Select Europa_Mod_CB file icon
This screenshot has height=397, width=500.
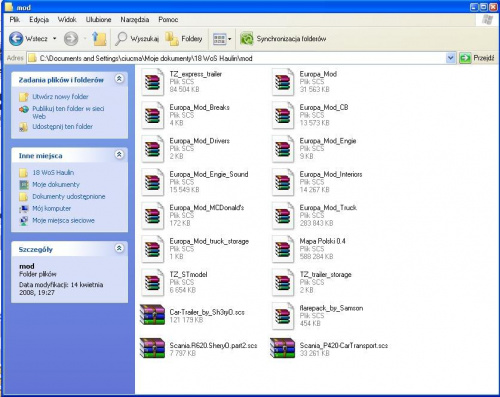click(x=283, y=115)
